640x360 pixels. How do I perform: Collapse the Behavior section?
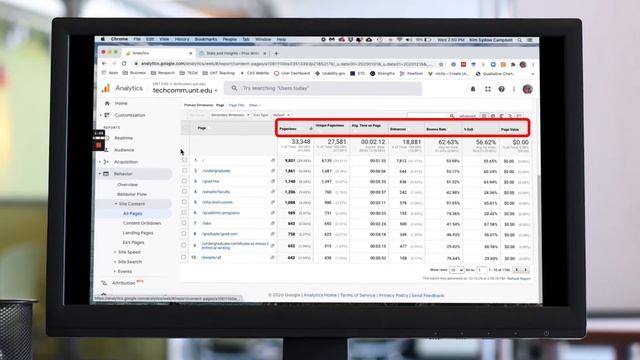point(100,174)
